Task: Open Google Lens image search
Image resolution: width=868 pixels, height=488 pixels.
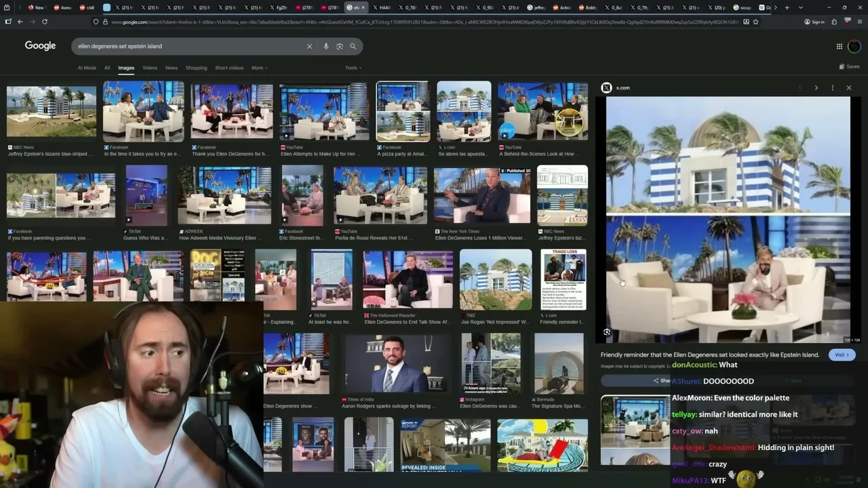Action: [x=340, y=46]
